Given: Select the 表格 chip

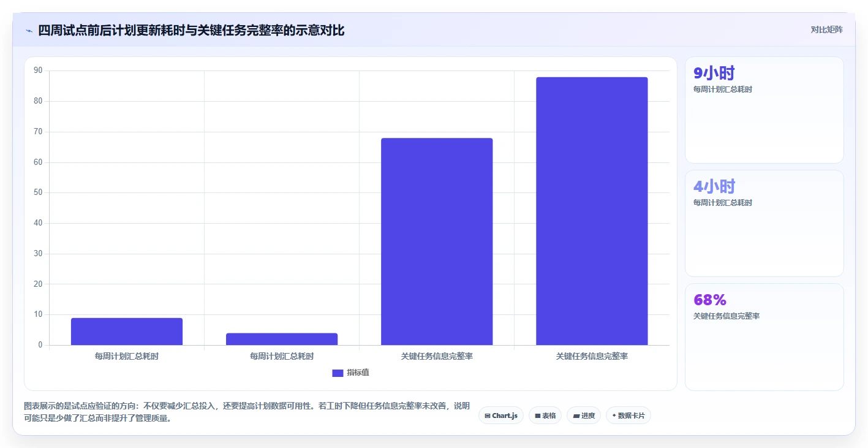Looking at the screenshot, I should (x=545, y=416).
